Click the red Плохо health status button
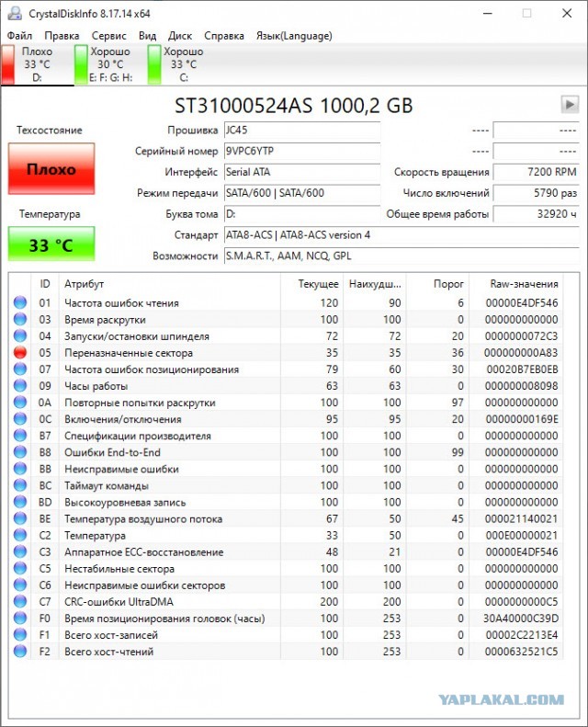Viewport: 588px width, 727px height. pos(51,169)
